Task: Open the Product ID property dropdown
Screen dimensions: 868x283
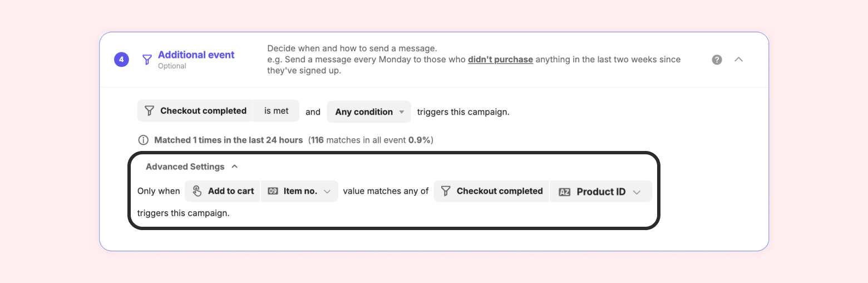Action: pyautogui.click(x=601, y=192)
